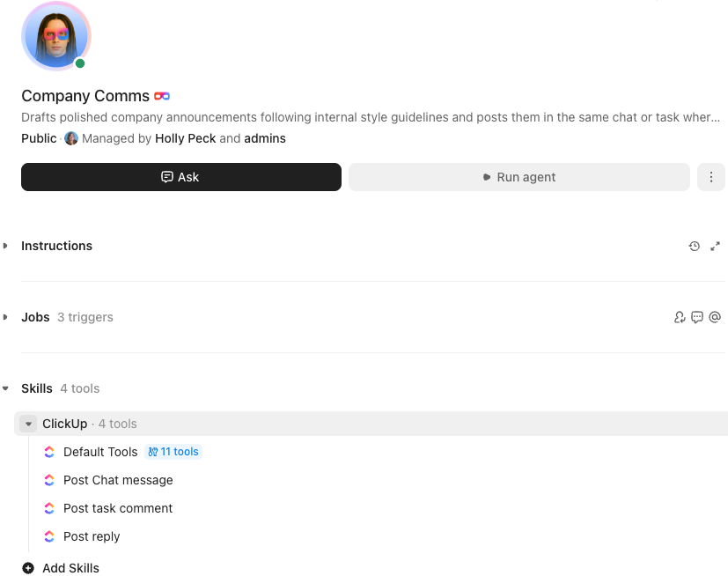
Task: Click the 11 tools badge
Action: [x=173, y=452]
